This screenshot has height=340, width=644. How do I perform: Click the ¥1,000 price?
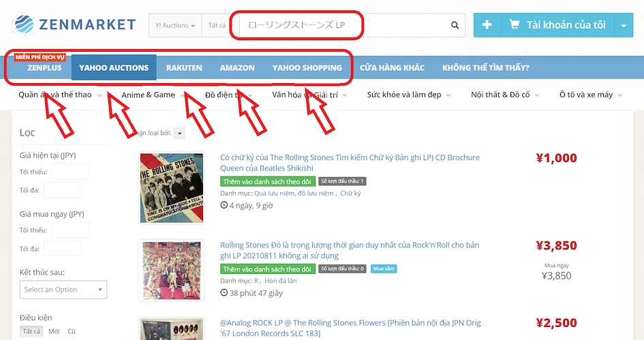click(557, 158)
